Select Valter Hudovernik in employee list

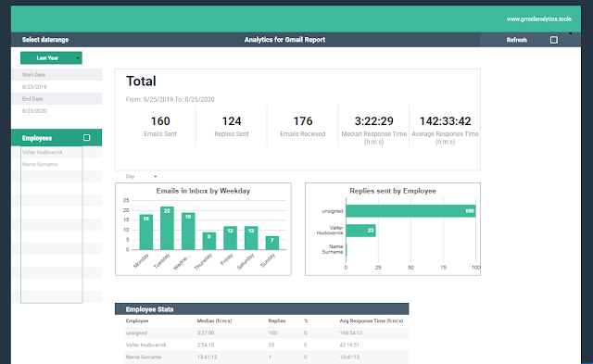point(43,152)
